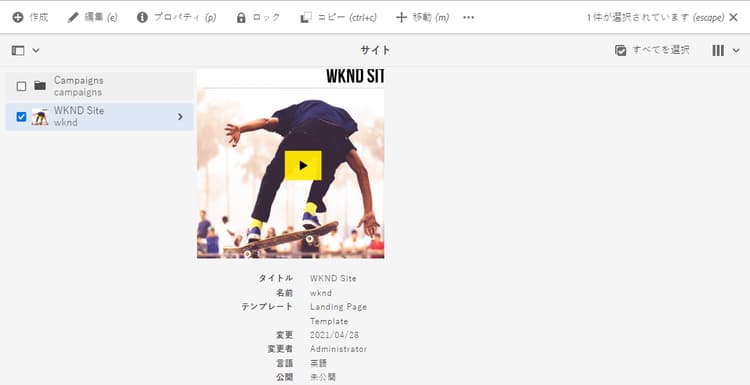
Task: Clear selection with the X icon
Action: pyautogui.click(x=733, y=18)
